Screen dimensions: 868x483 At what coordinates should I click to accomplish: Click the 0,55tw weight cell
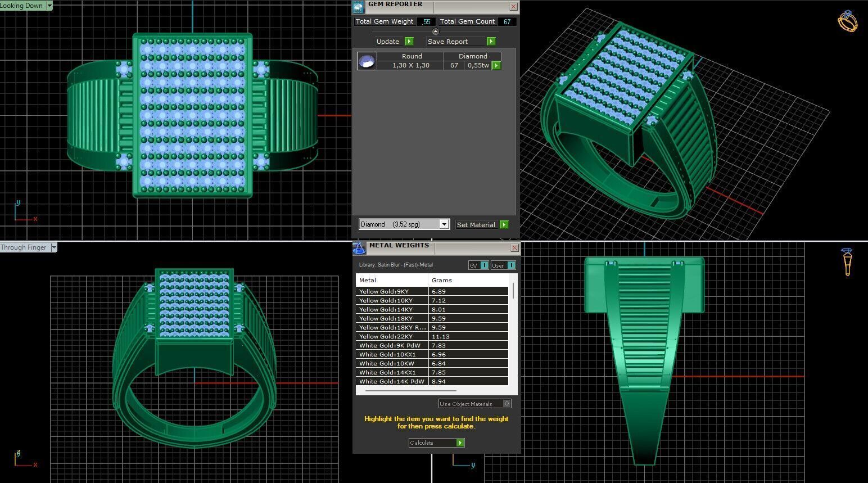478,65
